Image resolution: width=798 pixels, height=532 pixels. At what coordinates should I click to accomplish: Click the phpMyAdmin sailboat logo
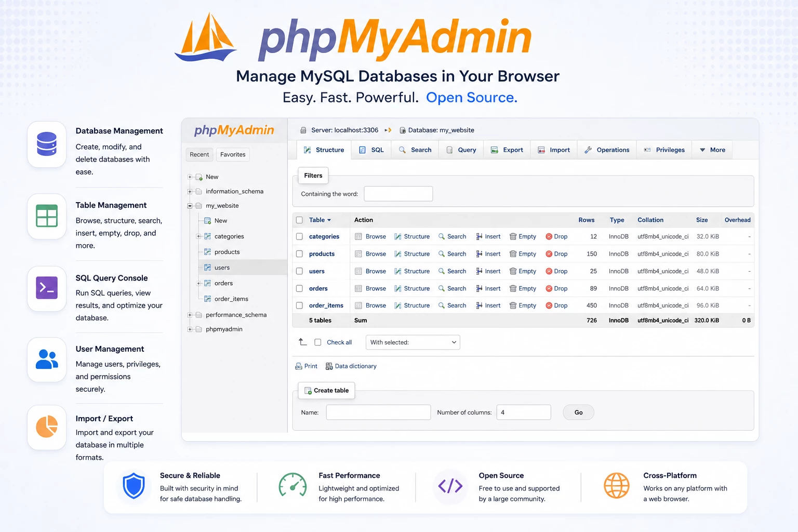(206, 36)
